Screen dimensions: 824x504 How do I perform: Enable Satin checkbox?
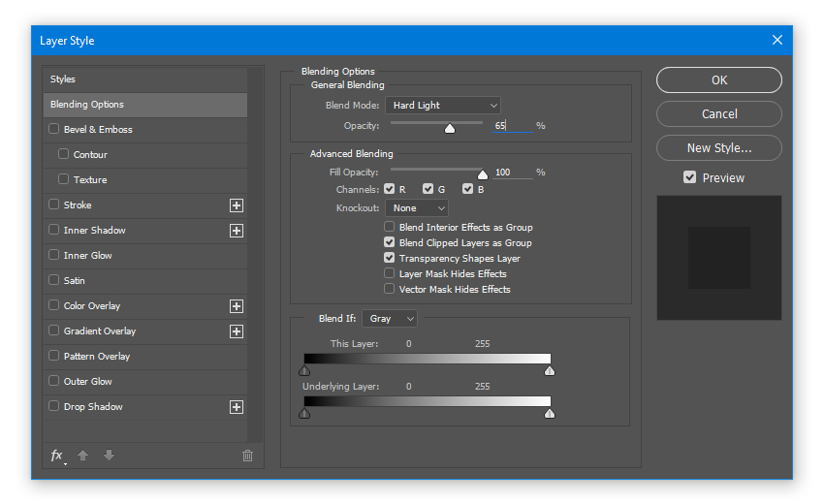tap(54, 280)
